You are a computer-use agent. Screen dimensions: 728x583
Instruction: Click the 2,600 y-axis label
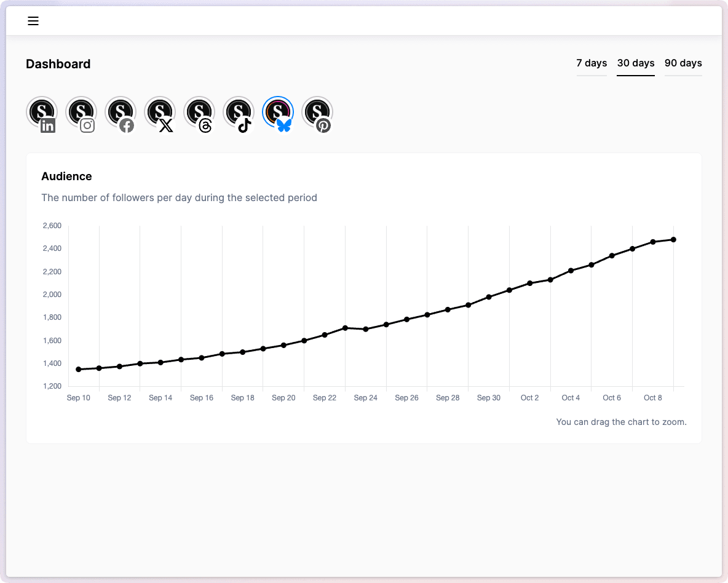tap(52, 226)
